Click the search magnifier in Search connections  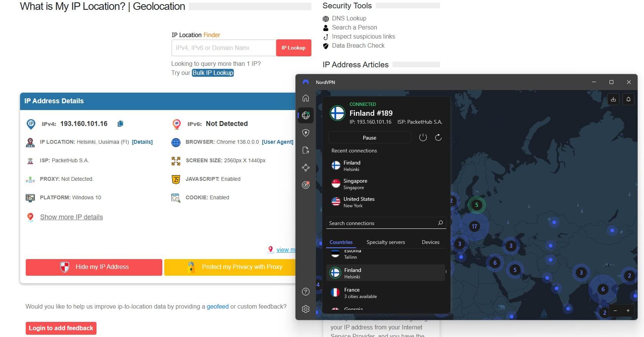click(x=440, y=223)
